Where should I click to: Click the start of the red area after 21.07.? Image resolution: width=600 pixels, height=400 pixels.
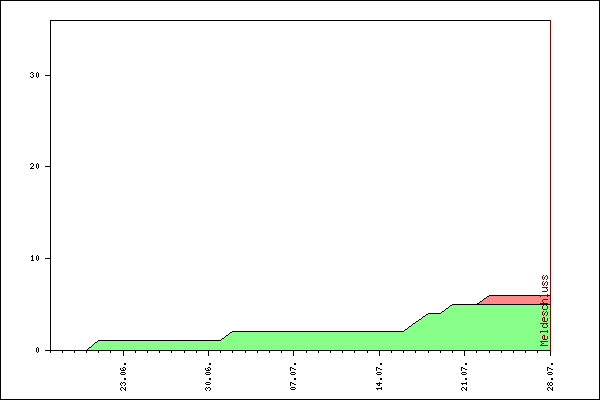tap(482, 300)
